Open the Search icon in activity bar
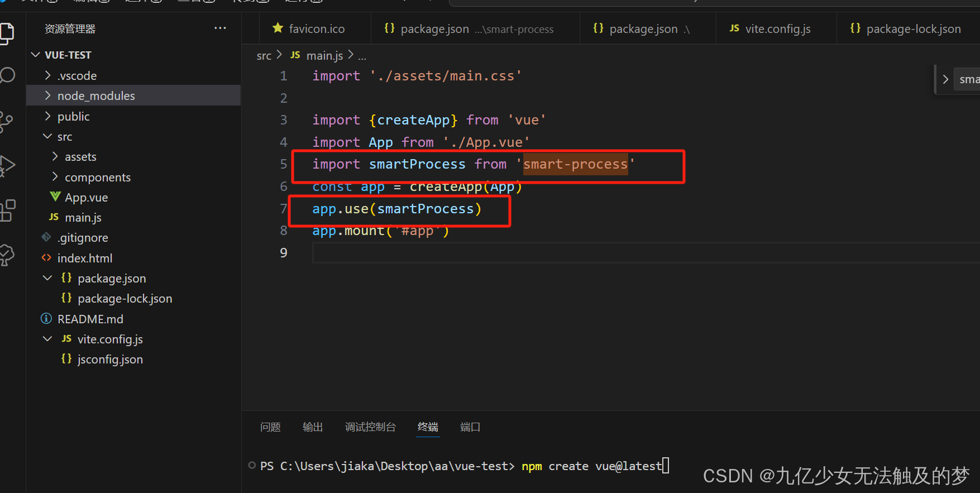Image resolution: width=980 pixels, height=493 pixels. 7,75
